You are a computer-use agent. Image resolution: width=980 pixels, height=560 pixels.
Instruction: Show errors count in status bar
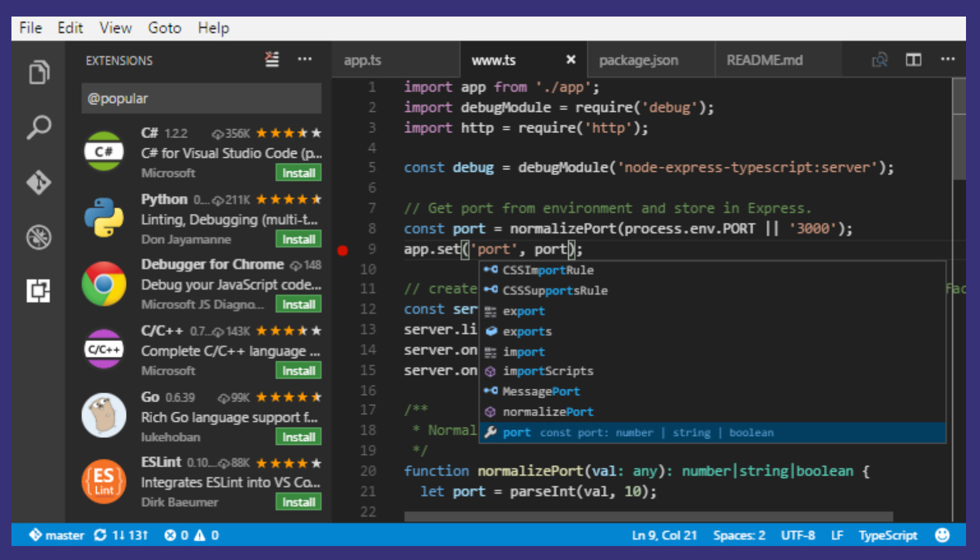(176, 535)
